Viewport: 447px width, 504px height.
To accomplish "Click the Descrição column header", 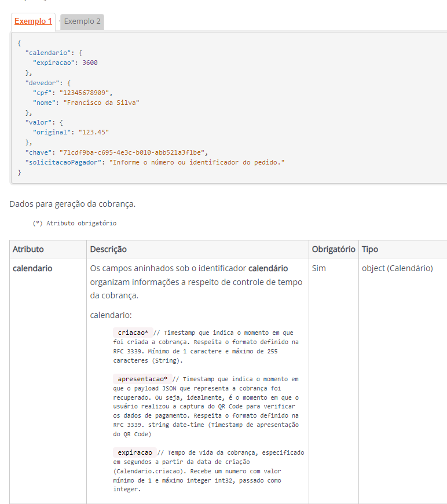I will pos(108,249).
